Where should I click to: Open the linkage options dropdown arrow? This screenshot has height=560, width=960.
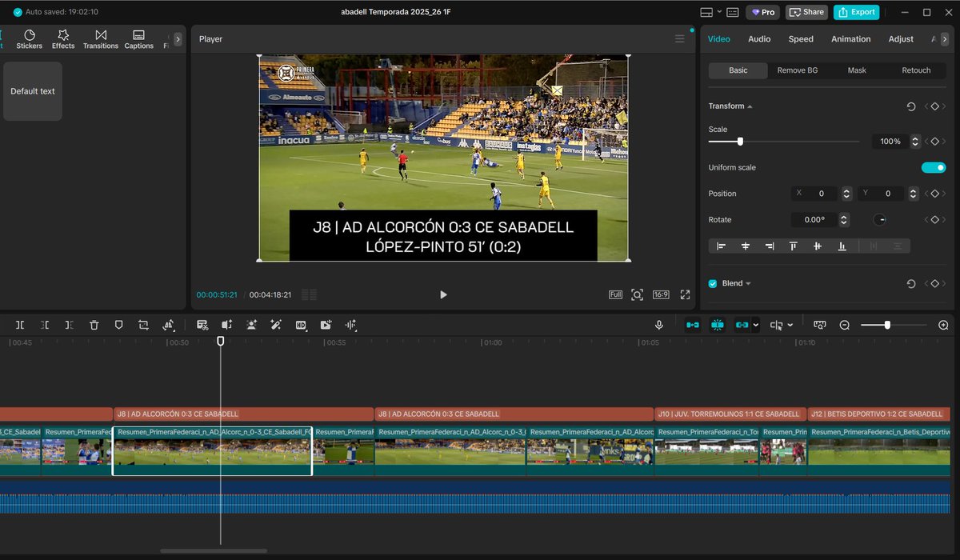tap(756, 325)
